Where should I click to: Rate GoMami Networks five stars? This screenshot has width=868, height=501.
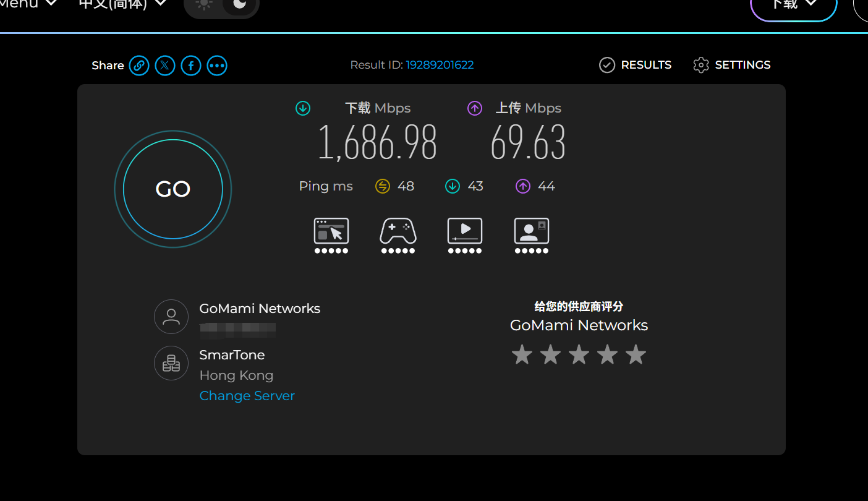pos(636,355)
